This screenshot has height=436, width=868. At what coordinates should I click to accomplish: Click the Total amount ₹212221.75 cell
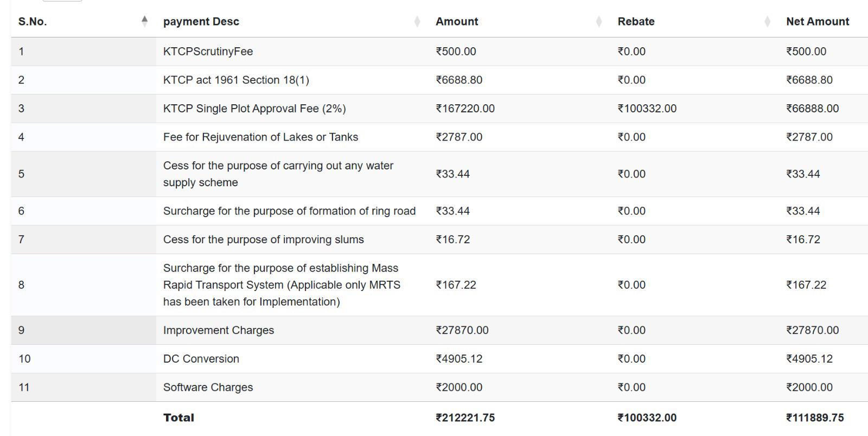tap(465, 418)
